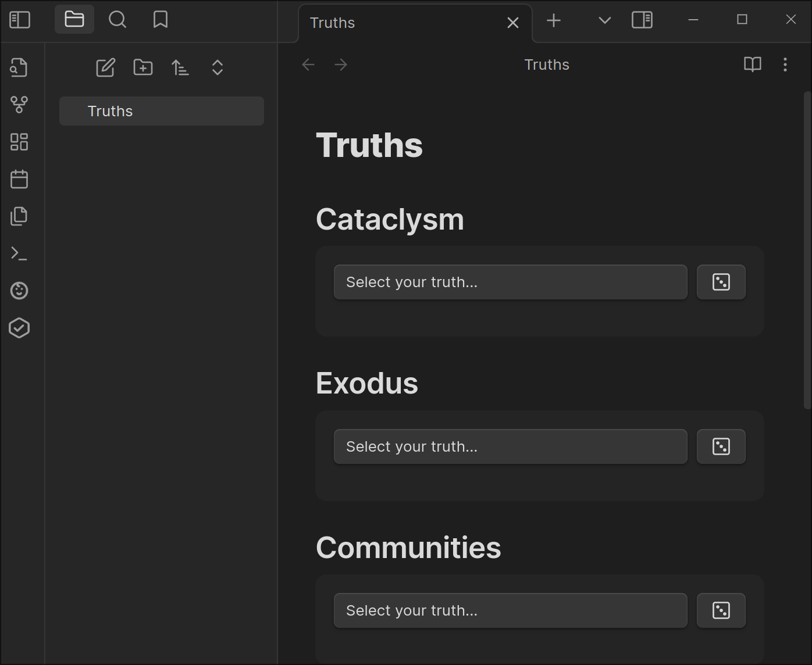Open canvas icon in ribbon
The image size is (812, 665).
click(x=19, y=142)
